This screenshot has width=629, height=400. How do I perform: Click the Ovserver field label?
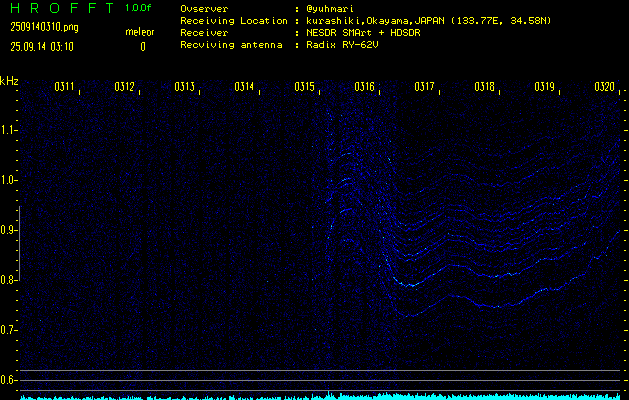pyautogui.click(x=204, y=8)
